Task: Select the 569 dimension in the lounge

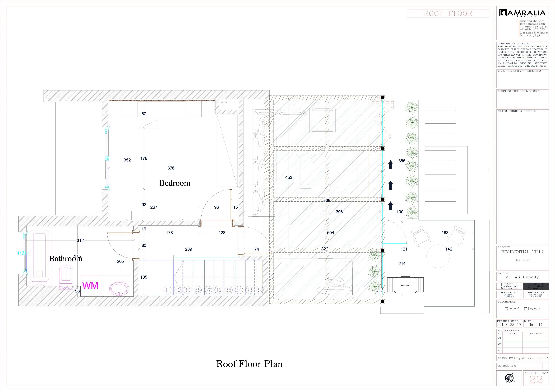Action: 327,201
